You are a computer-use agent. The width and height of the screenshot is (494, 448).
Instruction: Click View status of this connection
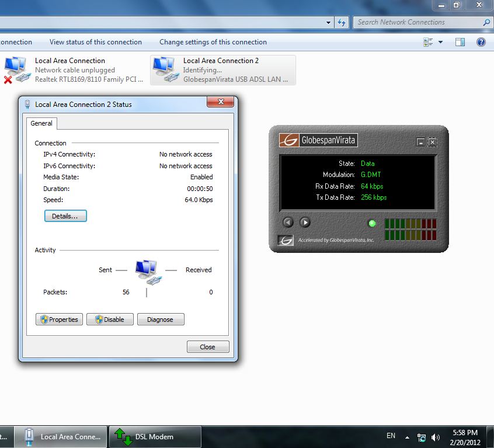(96, 42)
